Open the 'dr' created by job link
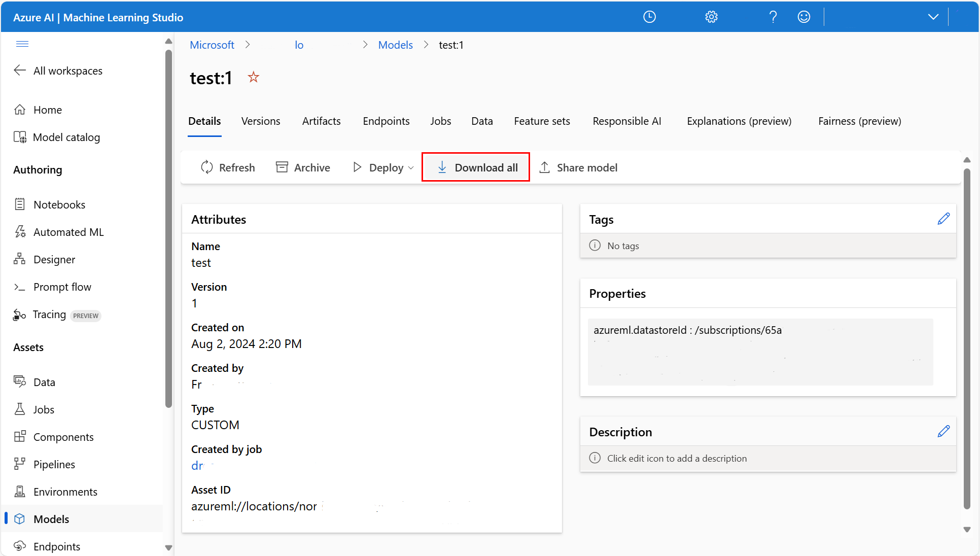This screenshot has width=980, height=556. pyautogui.click(x=197, y=465)
